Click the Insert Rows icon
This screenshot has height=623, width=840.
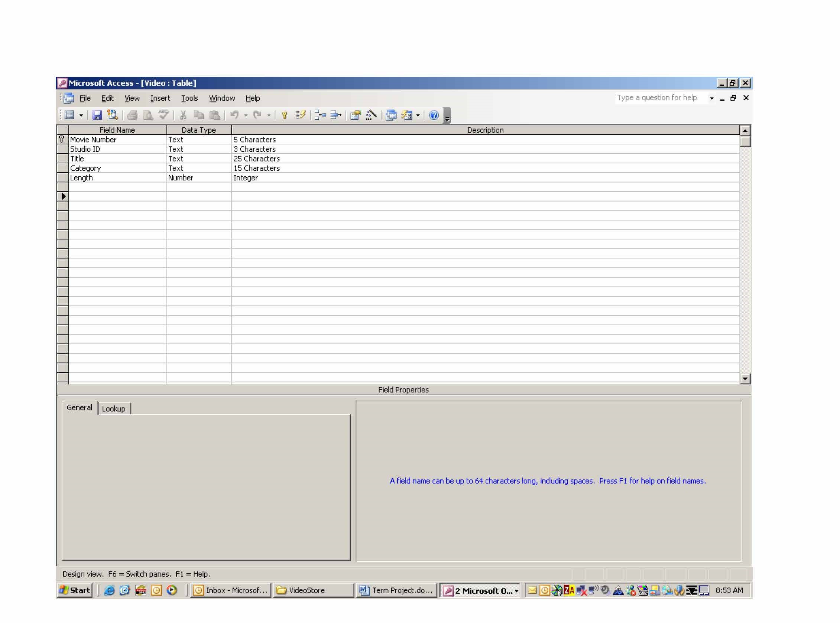[320, 115]
